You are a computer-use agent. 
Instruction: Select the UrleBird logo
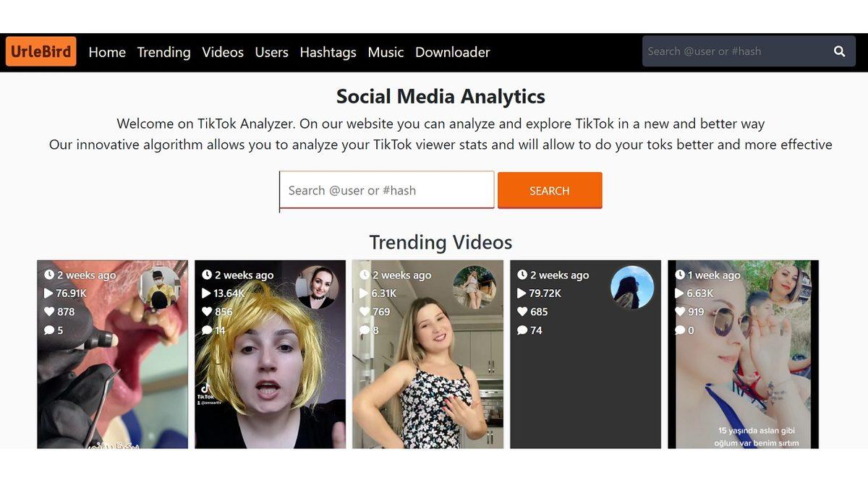pos(41,51)
